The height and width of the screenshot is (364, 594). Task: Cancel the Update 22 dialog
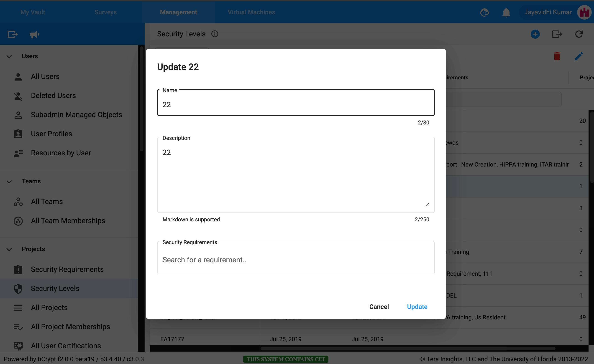coord(379,306)
